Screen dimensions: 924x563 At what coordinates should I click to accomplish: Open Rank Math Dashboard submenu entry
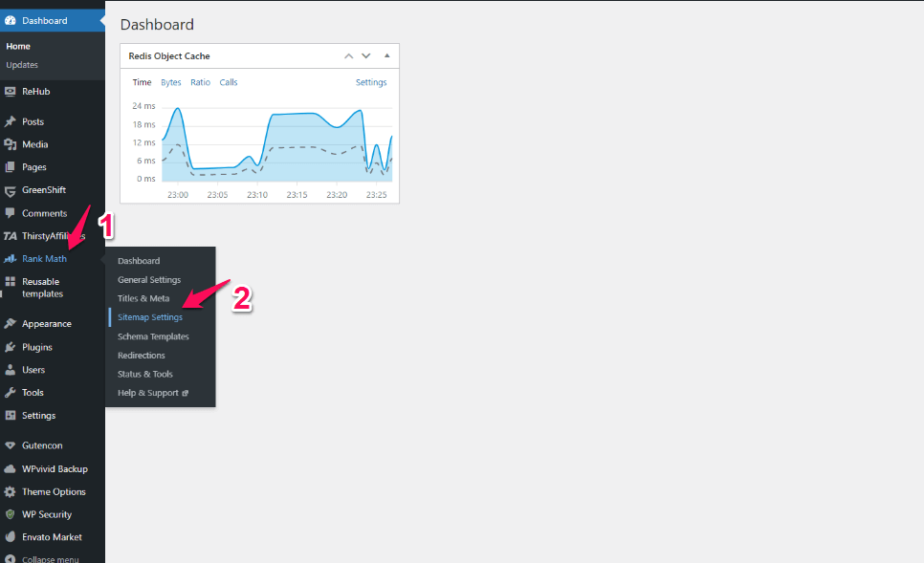(x=139, y=261)
